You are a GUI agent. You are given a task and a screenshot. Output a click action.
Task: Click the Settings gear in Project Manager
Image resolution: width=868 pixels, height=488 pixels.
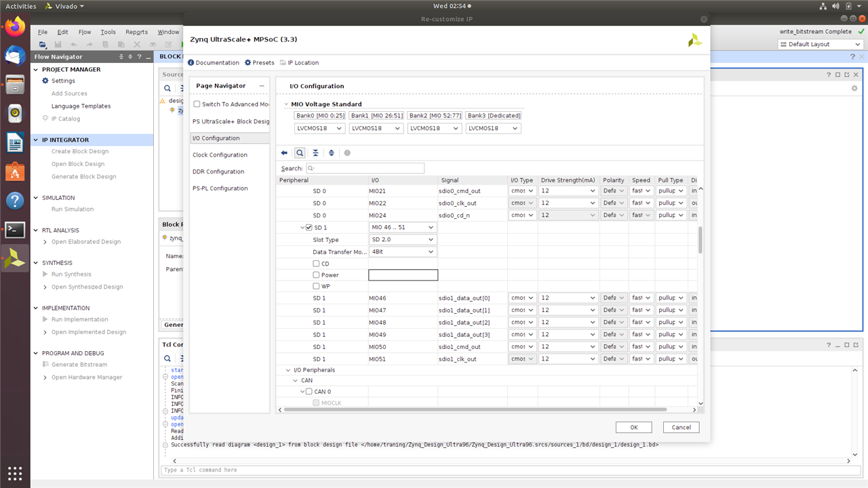[45, 81]
